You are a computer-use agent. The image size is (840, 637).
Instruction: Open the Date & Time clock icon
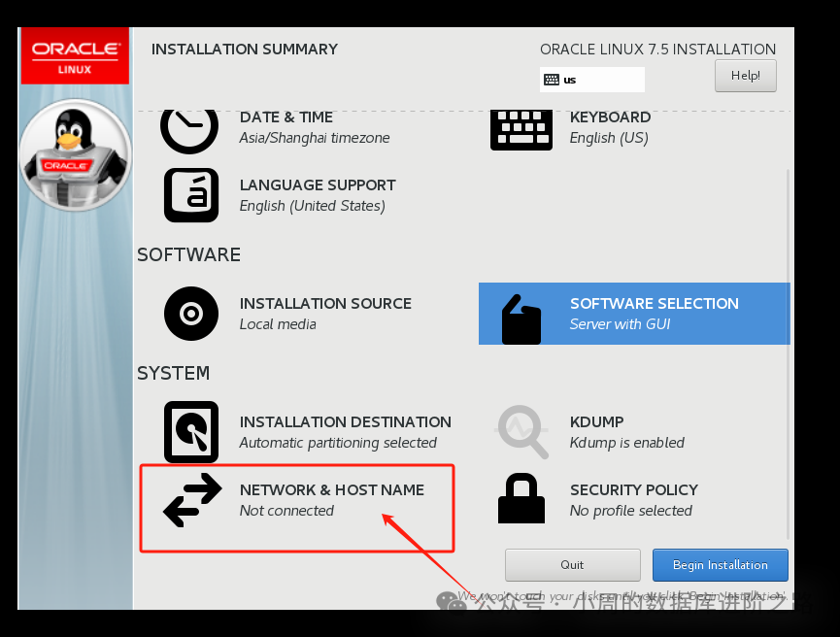189,131
